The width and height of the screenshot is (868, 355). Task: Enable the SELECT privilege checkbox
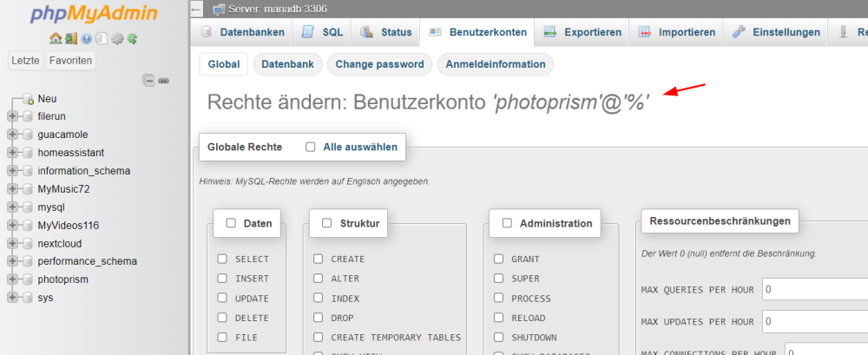[x=222, y=259]
